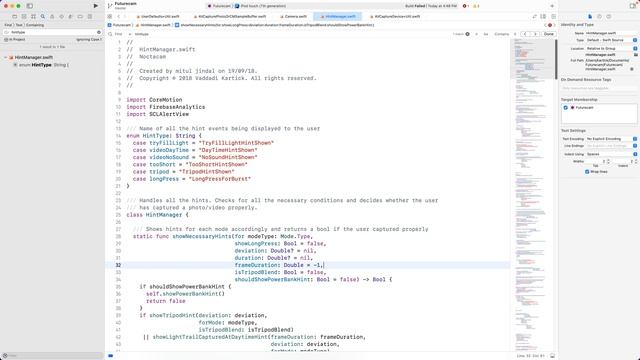Screen dimensions: 640x360
Task: Open the Symbol navigator icon
Action: point(33,17)
